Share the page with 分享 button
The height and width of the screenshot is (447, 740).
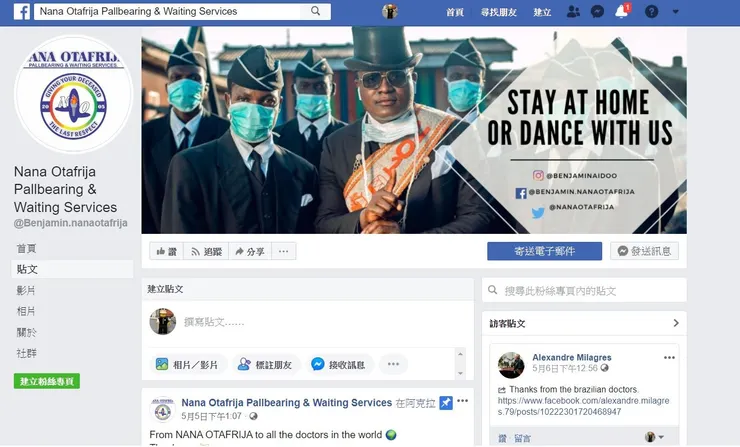250,251
